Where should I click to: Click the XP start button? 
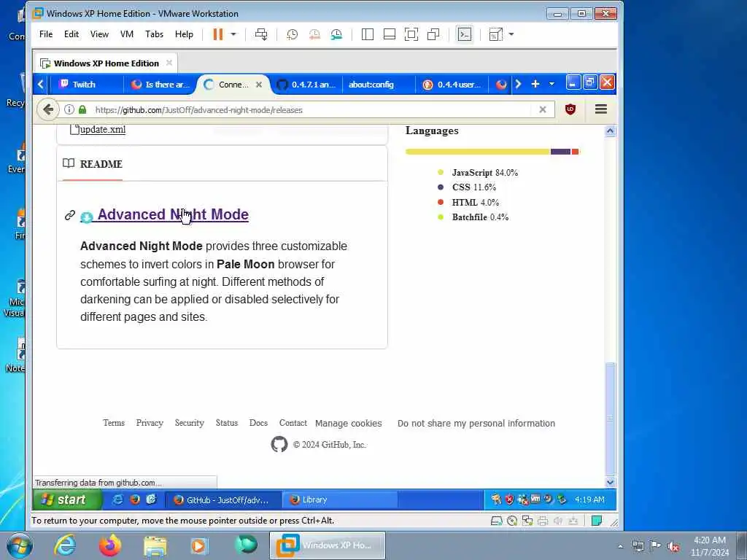[x=66, y=499]
